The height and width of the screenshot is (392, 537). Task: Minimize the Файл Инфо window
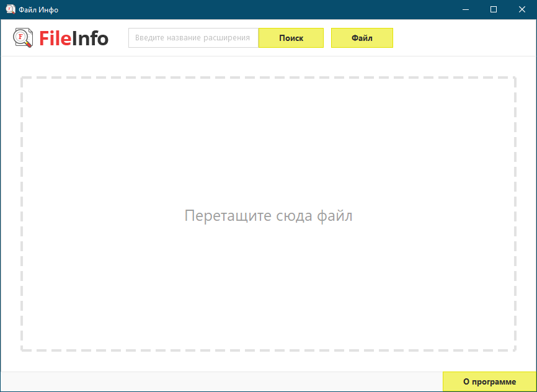[x=464, y=9]
